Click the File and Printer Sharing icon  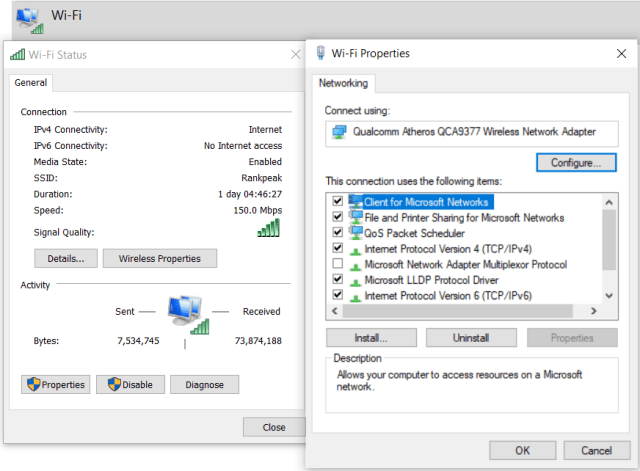click(356, 217)
